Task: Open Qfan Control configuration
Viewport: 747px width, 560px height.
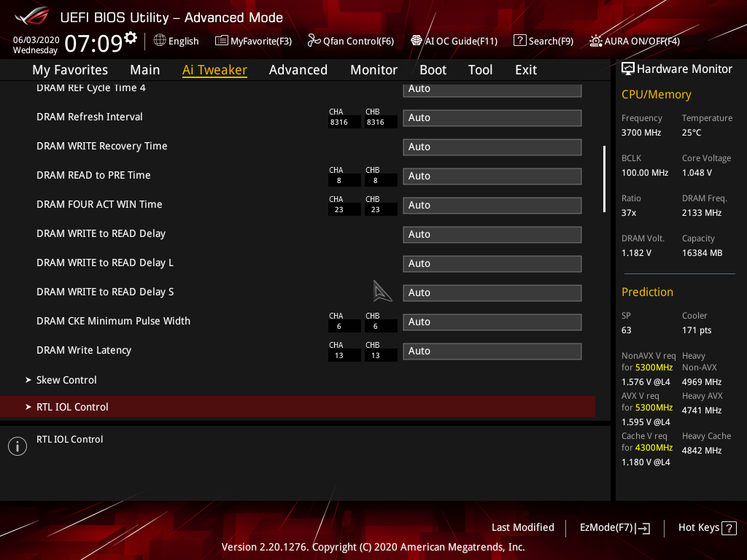Action: pos(350,41)
